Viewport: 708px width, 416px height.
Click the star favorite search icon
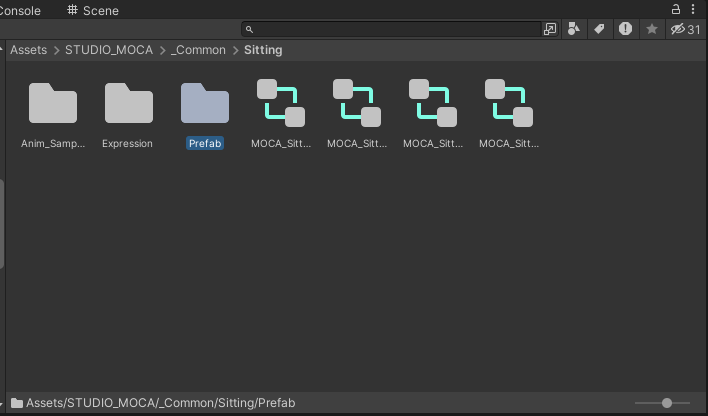pos(652,30)
